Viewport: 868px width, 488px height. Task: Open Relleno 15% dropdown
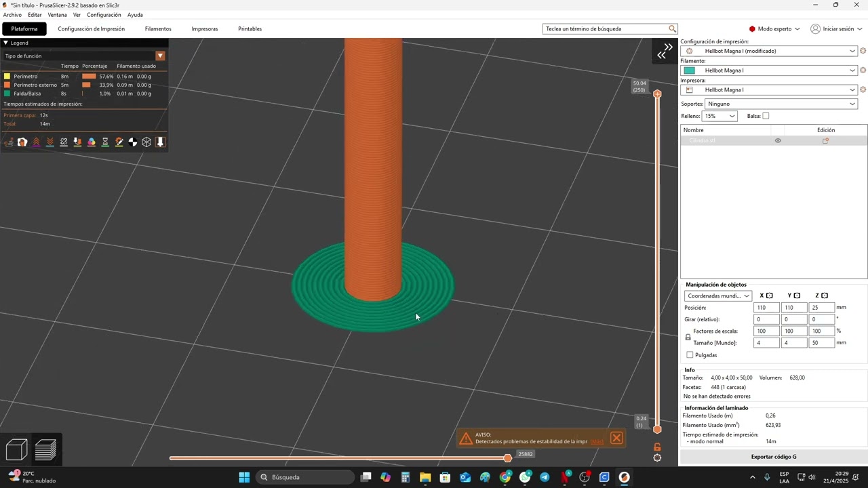coord(720,116)
